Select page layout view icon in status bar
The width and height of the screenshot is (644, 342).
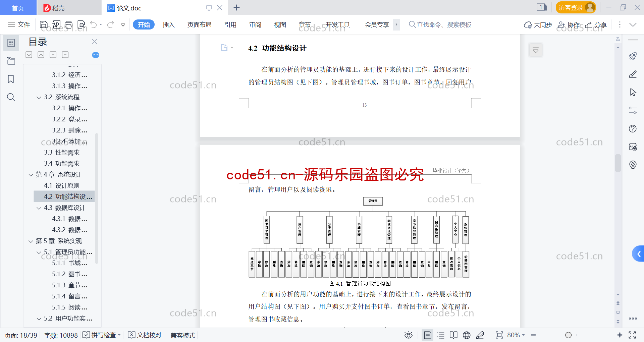[x=428, y=335]
